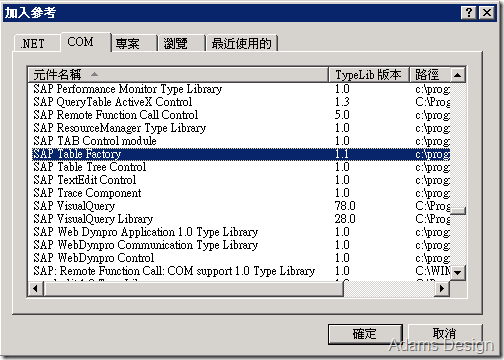The image size is (504, 360).
Task: Select SAP WebDynpro Communication Type Library
Action: point(241,245)
